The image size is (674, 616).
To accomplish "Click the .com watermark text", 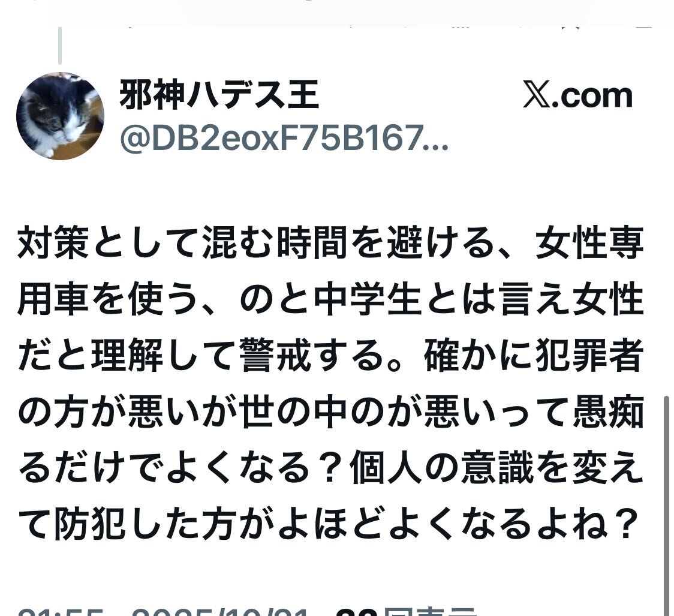I will tap(592, 97).
